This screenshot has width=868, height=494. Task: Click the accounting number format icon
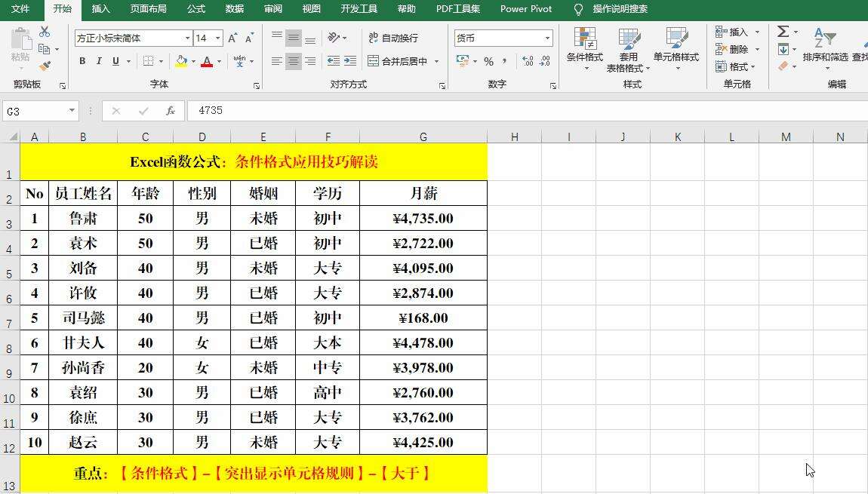(462, 61)
